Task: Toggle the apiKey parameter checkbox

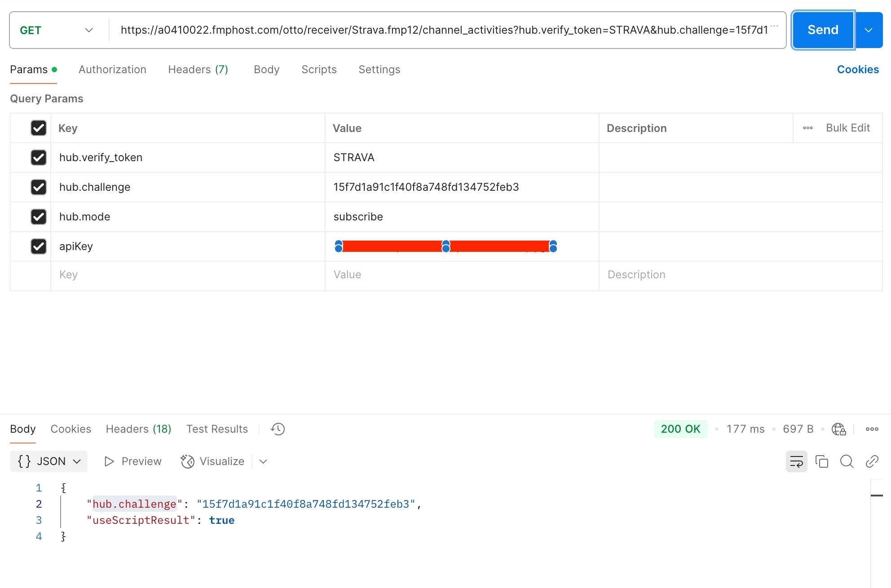Action: (x=39, y=246)
